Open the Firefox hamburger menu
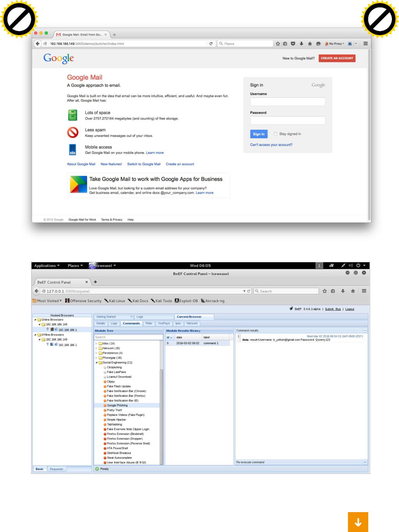 [365, 44]
